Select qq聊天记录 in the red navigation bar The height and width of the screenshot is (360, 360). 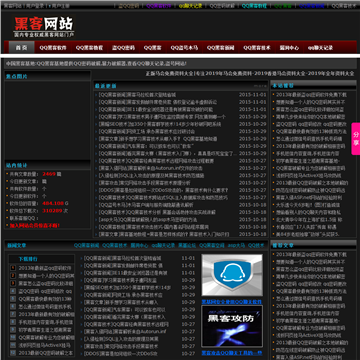(320, 48)
